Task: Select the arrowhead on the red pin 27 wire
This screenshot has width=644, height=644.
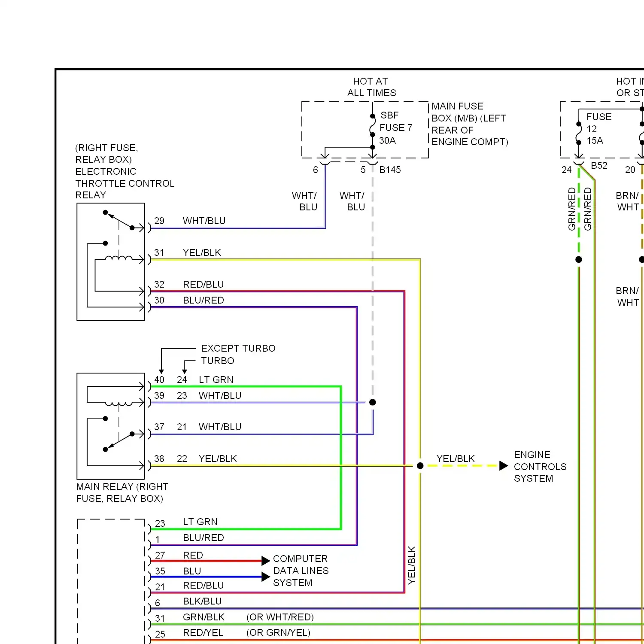Action: [266, 561]
